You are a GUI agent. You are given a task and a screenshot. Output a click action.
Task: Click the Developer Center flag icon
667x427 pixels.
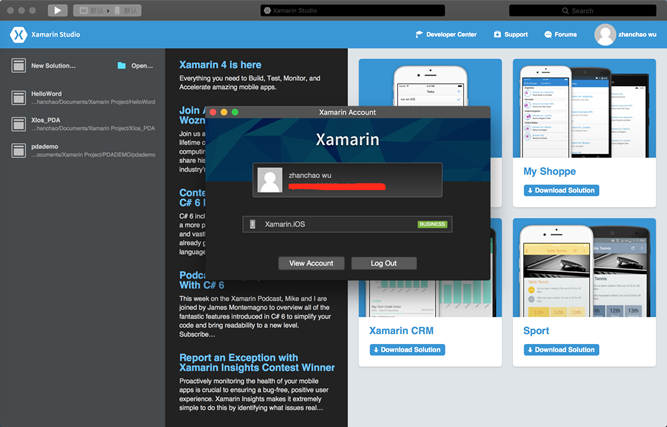pos(419,34)
